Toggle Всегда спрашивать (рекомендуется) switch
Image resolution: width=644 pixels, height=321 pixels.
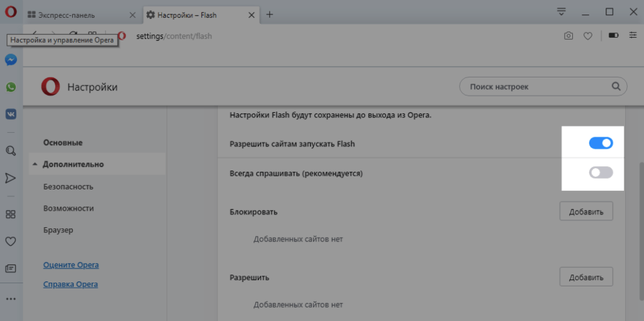(x=601, y=172)
